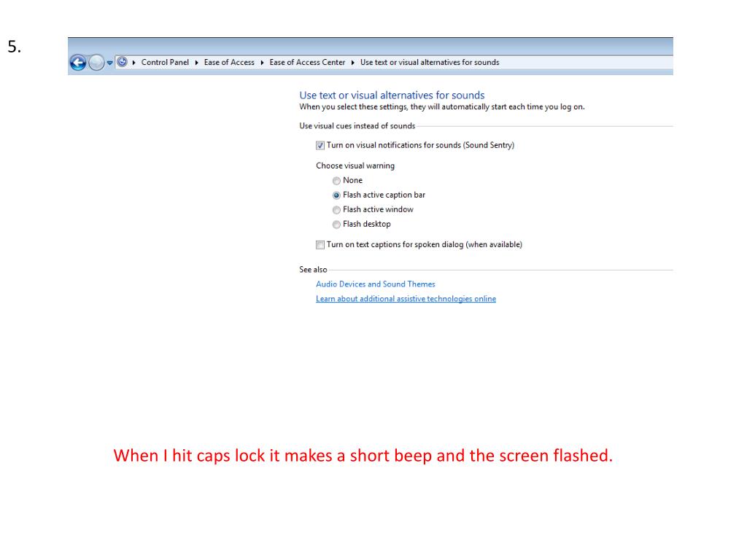Expand the arrow before Control Panel breadcrumb

[134, 63]
